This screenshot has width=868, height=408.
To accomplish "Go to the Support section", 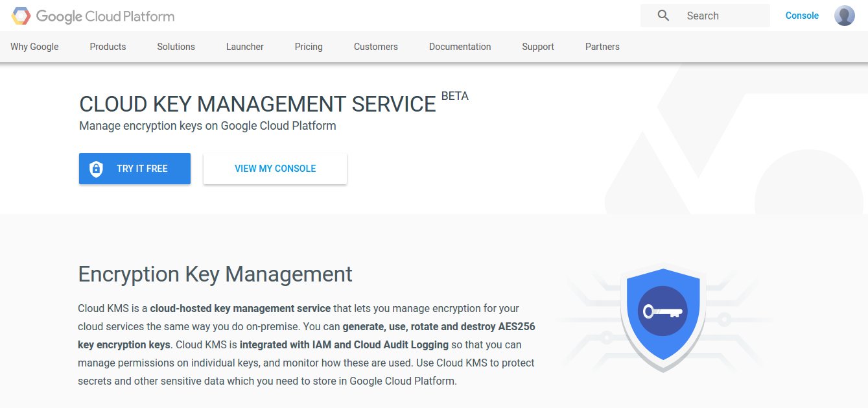I will (537, 47).
